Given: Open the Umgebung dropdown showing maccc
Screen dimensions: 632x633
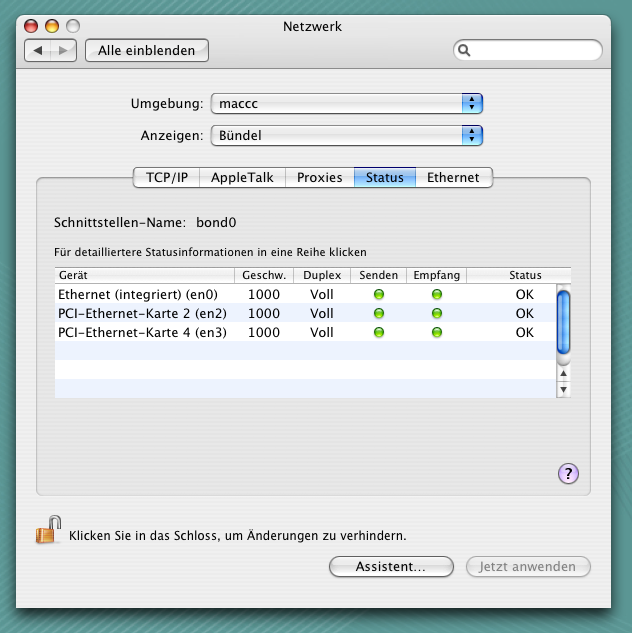Looking at the screenshot, I should click(x=347, y=103).
